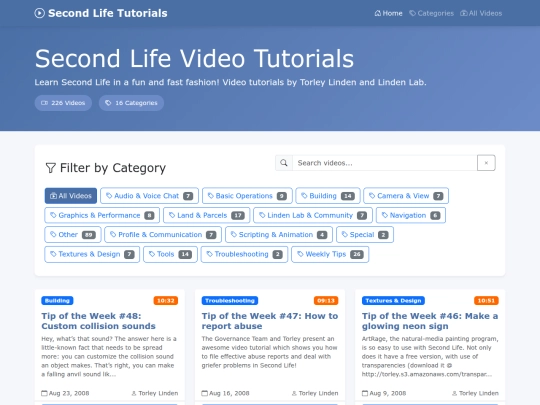Filter by Camera & View category
This screenshot has width=540, height=405.
406,196
